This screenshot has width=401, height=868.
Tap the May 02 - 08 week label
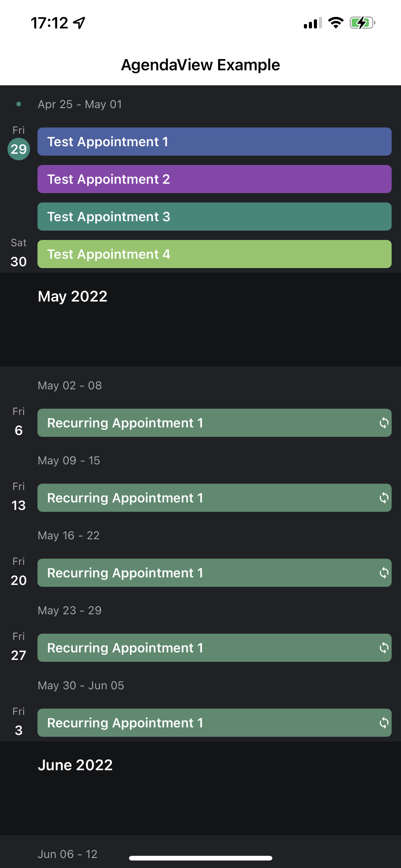coord(70,386)
